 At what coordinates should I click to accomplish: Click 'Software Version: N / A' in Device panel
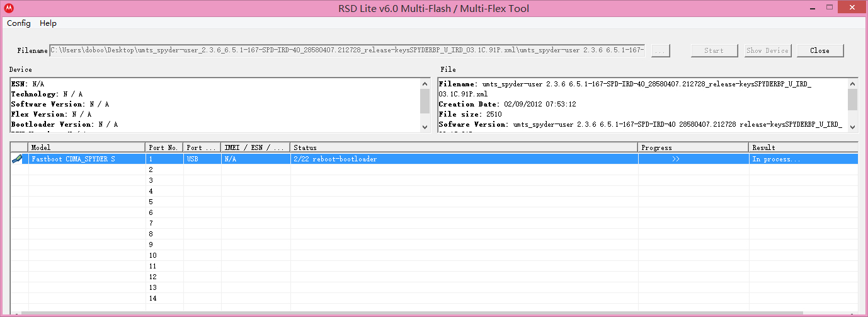click(x=60, y=104)
